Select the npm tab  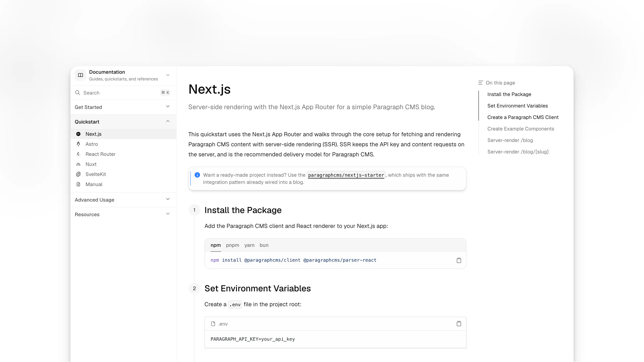click(x=215, y=245)
